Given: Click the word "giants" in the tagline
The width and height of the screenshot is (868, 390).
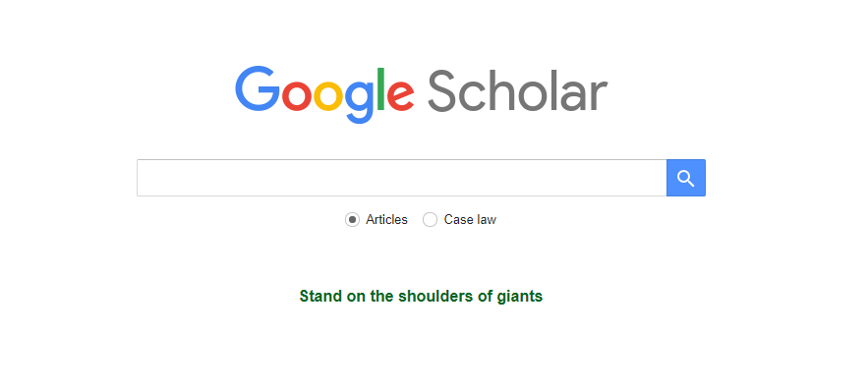Looking at the screenshot, I should click(519, 297).
